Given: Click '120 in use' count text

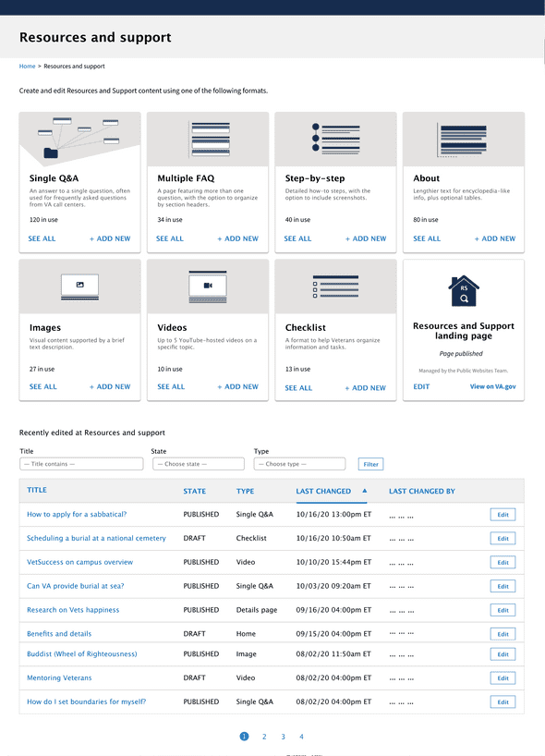Looking at the screenshot, I should coord(43,219).
